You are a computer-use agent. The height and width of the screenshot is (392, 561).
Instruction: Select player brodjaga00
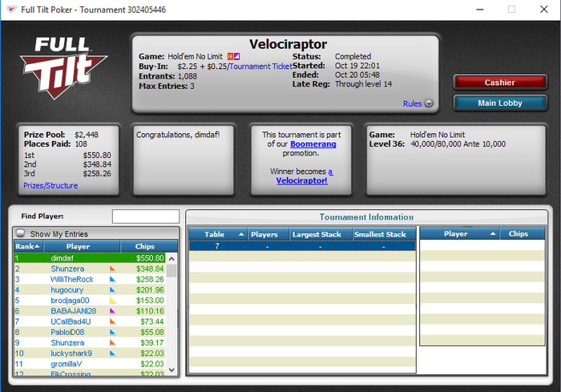(x=70, y=301)
